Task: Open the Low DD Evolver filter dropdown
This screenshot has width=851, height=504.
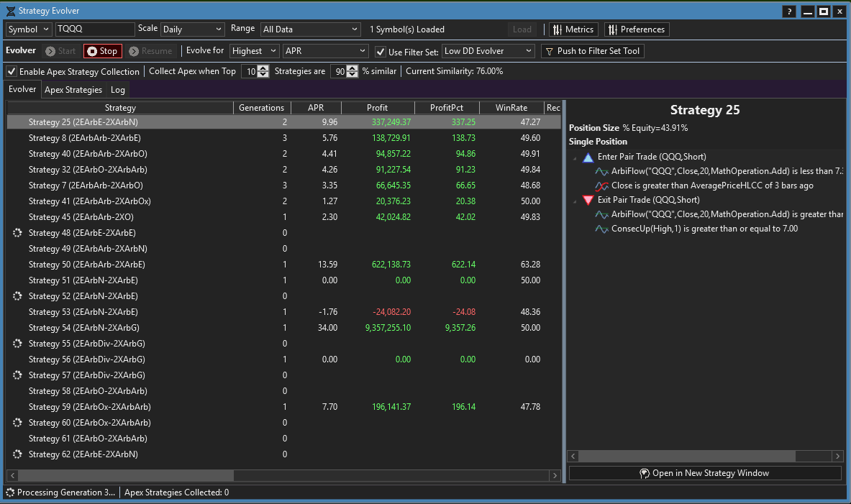Action: [x=488, y=51]
